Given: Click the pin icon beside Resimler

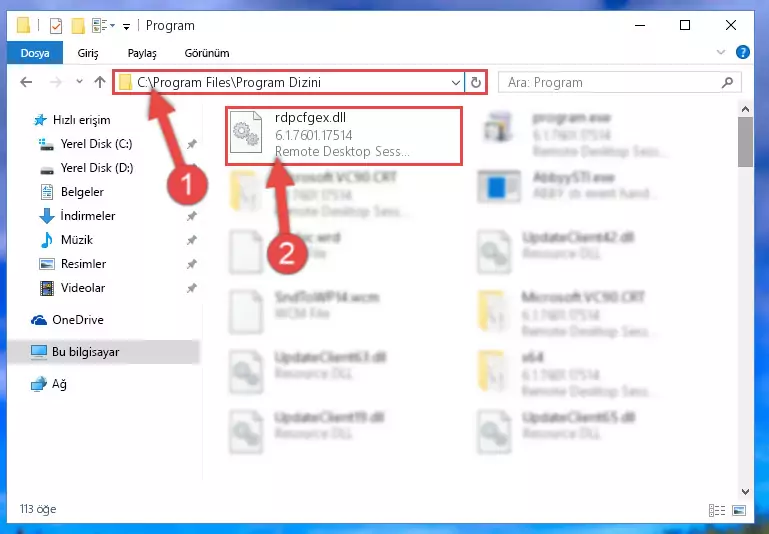Looking at the screenshot, I should pyautogui.click(x=192, y=264).
